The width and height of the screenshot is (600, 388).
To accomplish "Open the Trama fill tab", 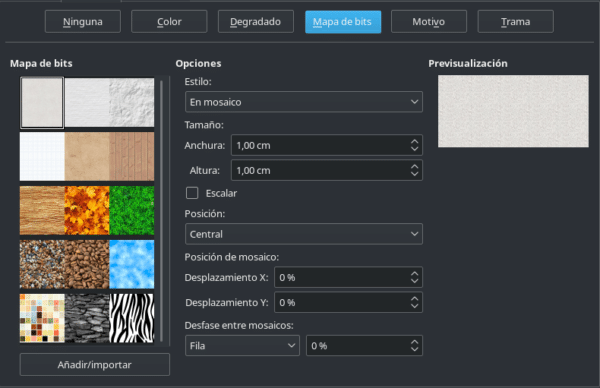I will [x=515, y=22].
